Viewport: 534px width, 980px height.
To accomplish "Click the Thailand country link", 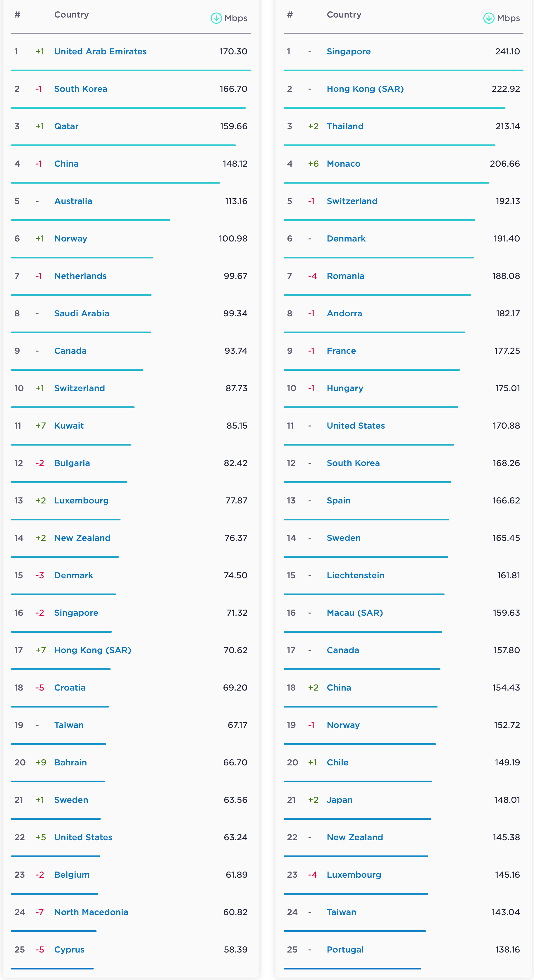I will (x=345, y=126).
